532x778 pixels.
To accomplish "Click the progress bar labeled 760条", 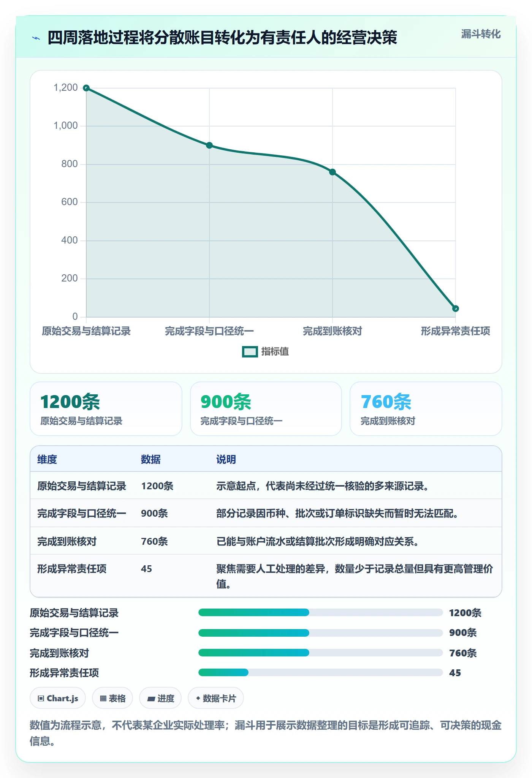I will pos(320,653).
